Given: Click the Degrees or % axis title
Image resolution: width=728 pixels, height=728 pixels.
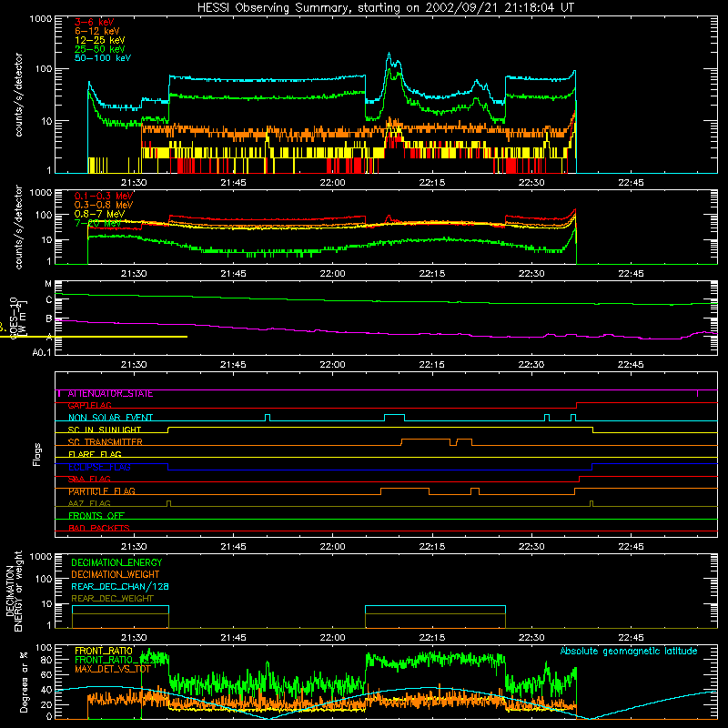Looking at the screenshot, I should [24, 683].
